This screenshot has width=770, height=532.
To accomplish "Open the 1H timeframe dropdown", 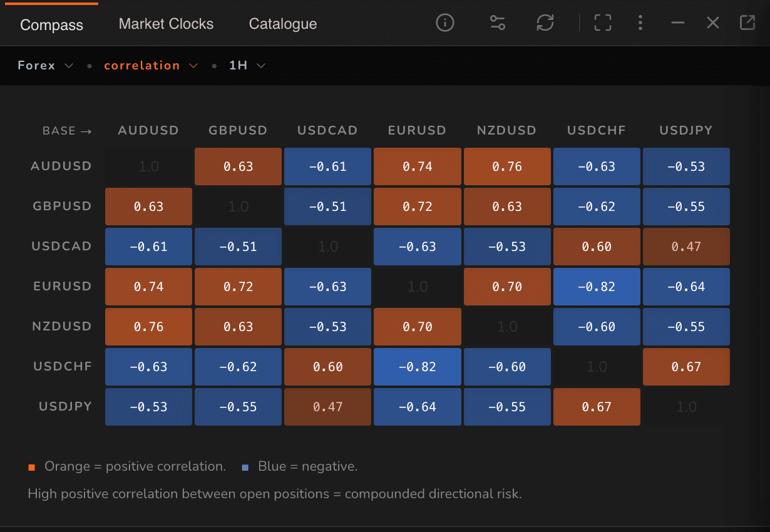I will [x=247, y=65].
